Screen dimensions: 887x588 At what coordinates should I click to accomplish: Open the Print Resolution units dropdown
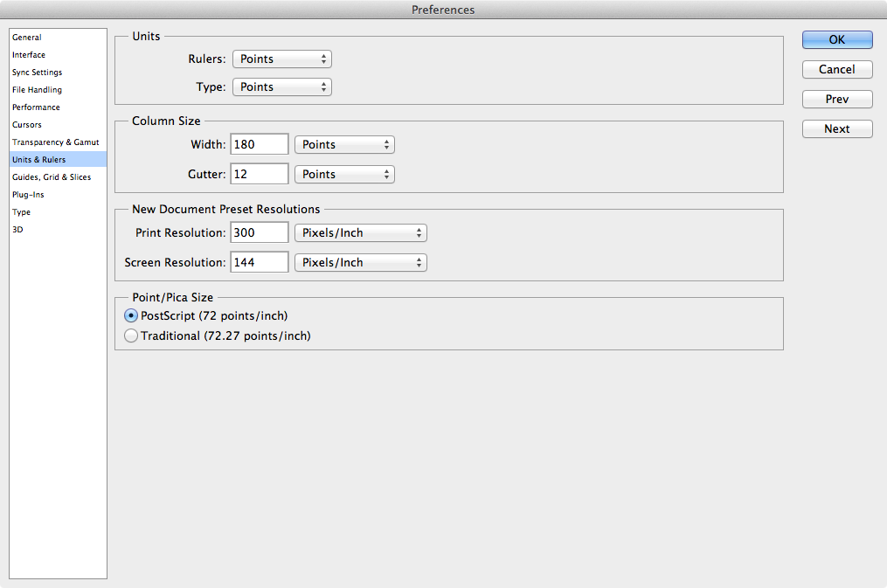(360, 233)
